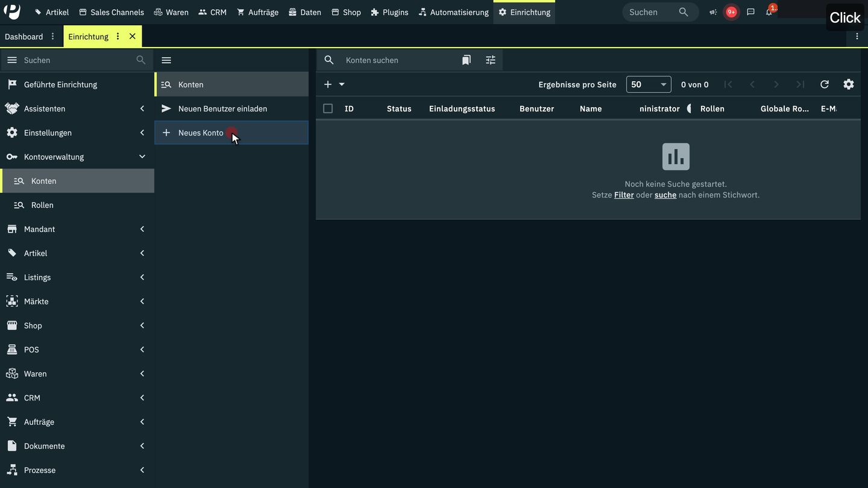
Task: Switch to the Dashboard tab
Action: [24, 36]
